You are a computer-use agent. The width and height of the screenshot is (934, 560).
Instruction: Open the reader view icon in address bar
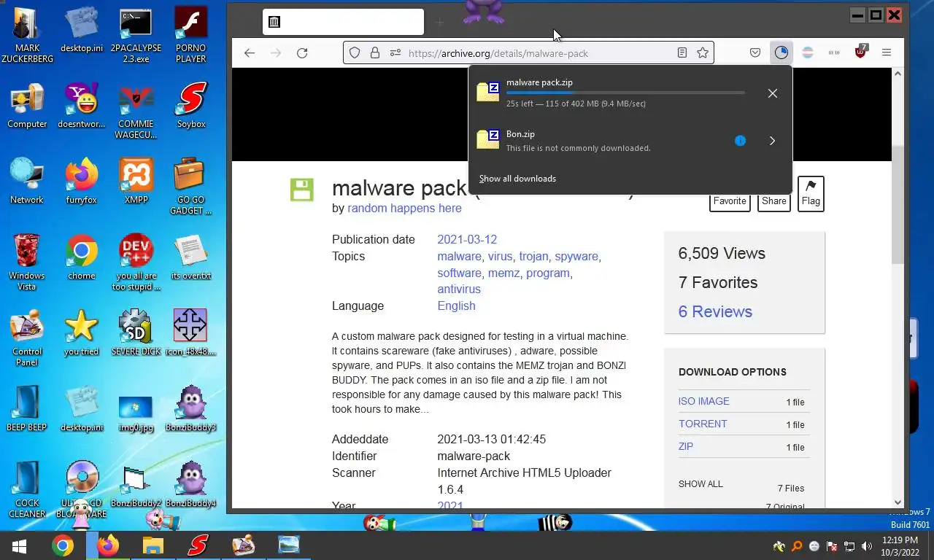[682, 52]
